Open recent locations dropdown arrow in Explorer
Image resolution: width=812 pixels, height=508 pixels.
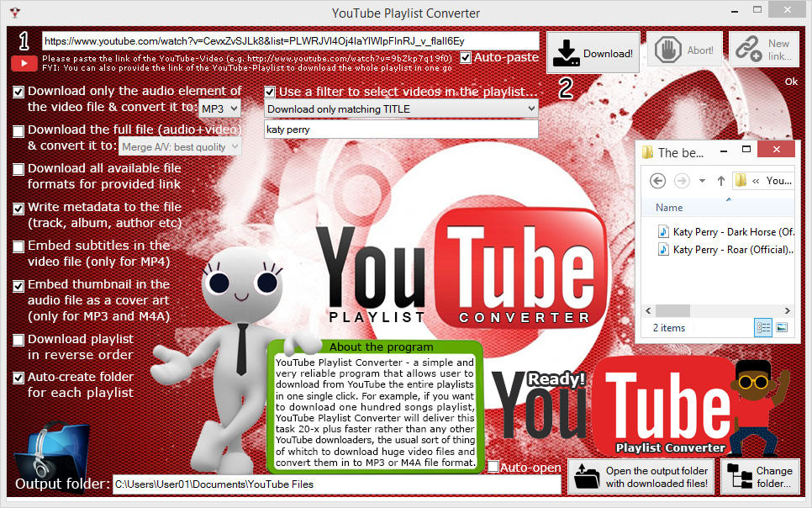(x=702, y=181)
